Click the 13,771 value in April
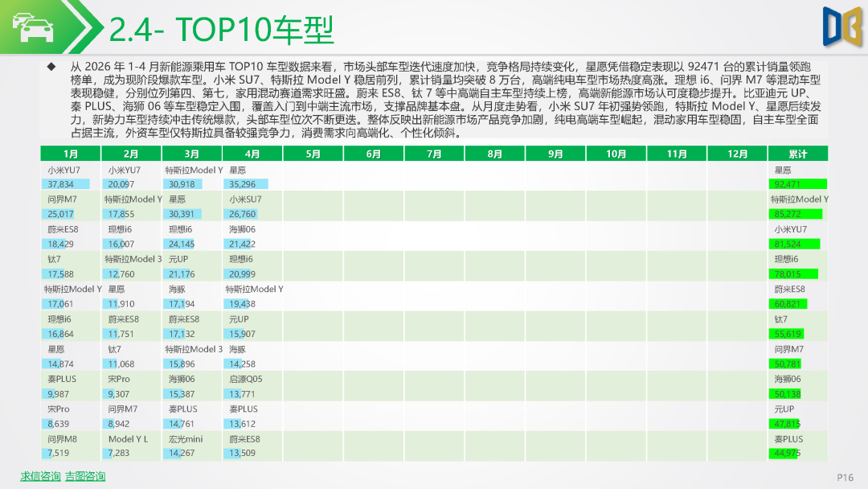Viewport: 868px width, 489px height. pyautogui.click(x=243, y=394)
